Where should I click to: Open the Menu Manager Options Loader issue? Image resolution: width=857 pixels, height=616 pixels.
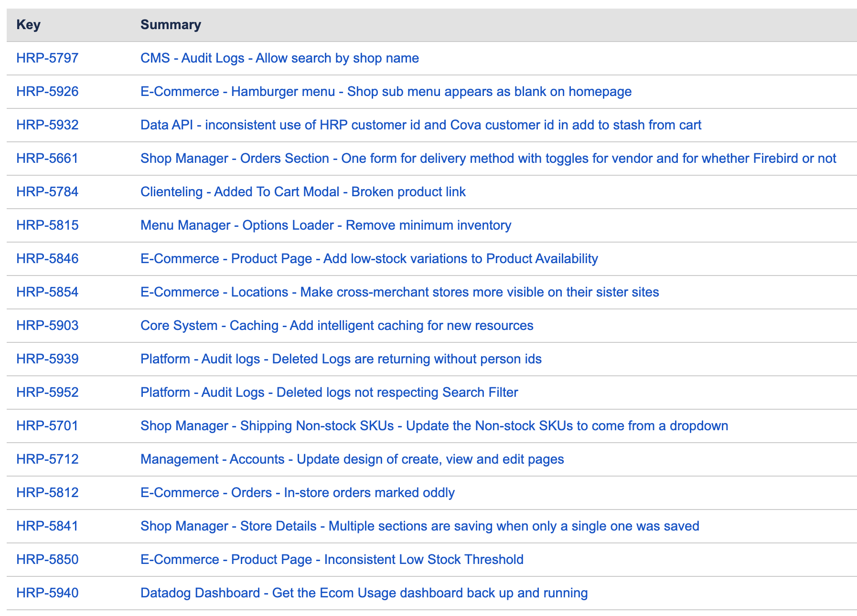click(325, 225)
